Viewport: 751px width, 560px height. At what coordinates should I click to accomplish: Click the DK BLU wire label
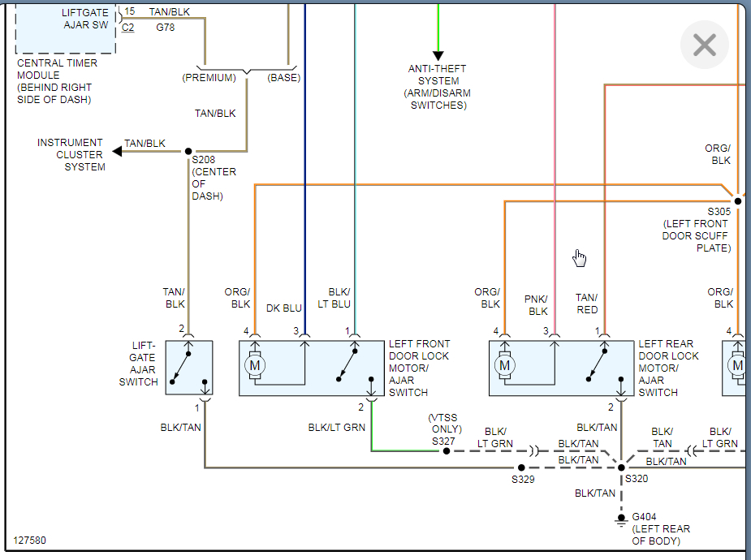pos(284,308)
